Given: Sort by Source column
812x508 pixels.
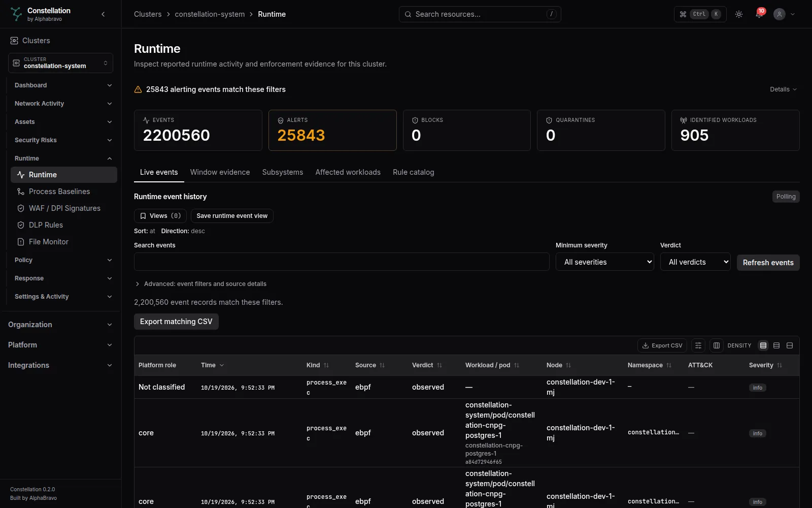Looking at the screenshot, I should click(x=370, y=365).
